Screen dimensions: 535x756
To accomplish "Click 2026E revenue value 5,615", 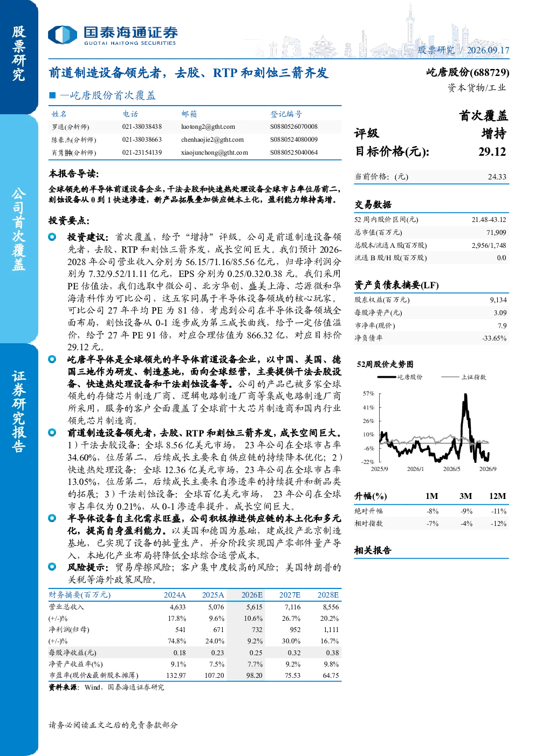I will pos(255,607).
